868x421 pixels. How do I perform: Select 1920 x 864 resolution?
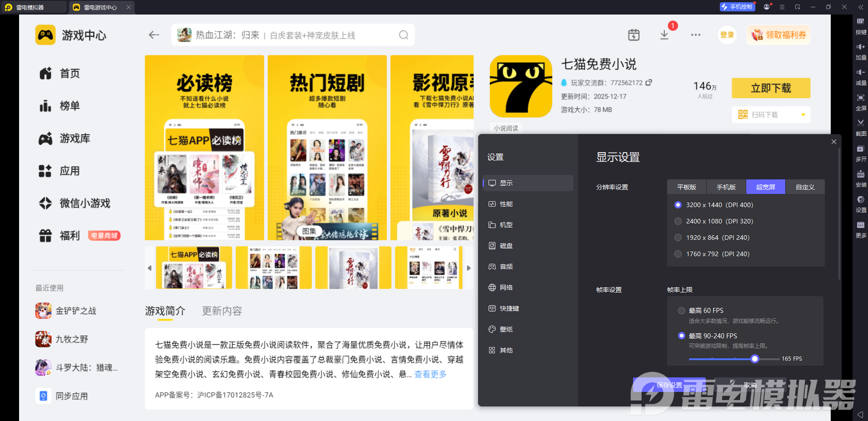click(678, 238)
